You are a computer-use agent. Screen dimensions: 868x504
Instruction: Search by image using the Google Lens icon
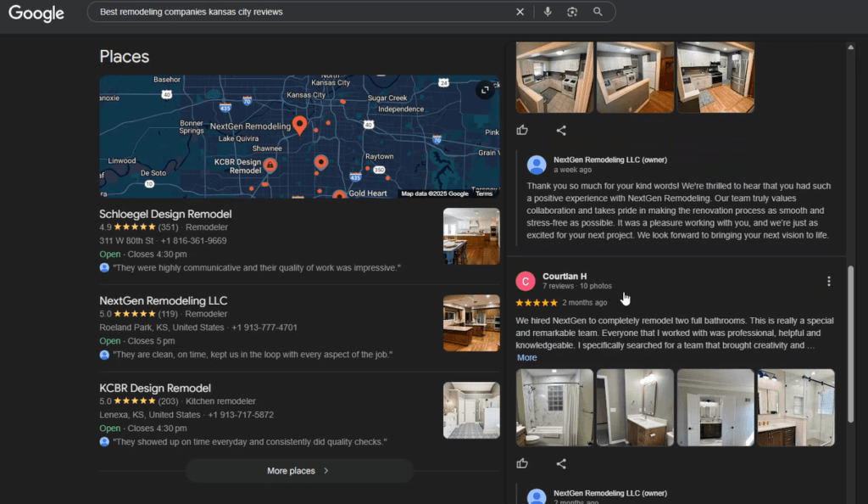coord(572,12)
